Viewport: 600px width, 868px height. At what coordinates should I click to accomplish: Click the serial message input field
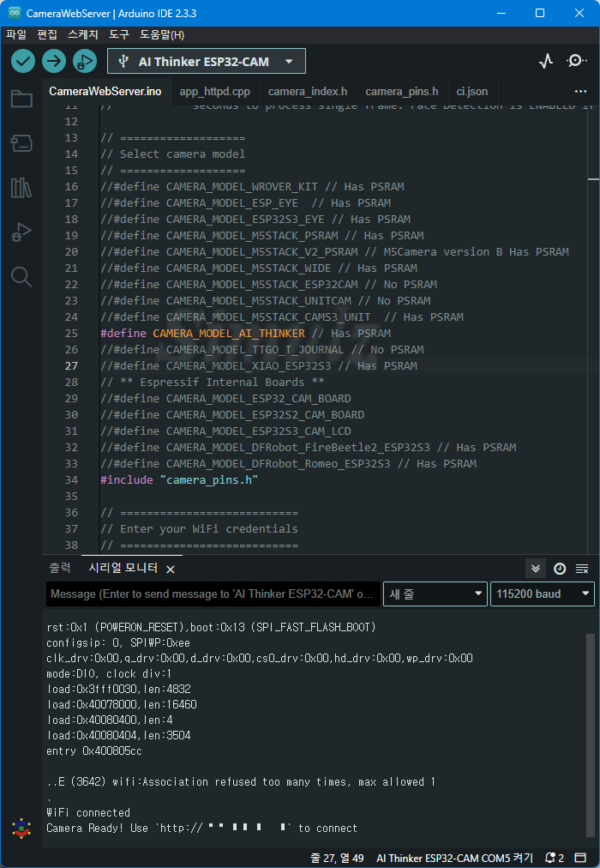click(x=213, y=594)
